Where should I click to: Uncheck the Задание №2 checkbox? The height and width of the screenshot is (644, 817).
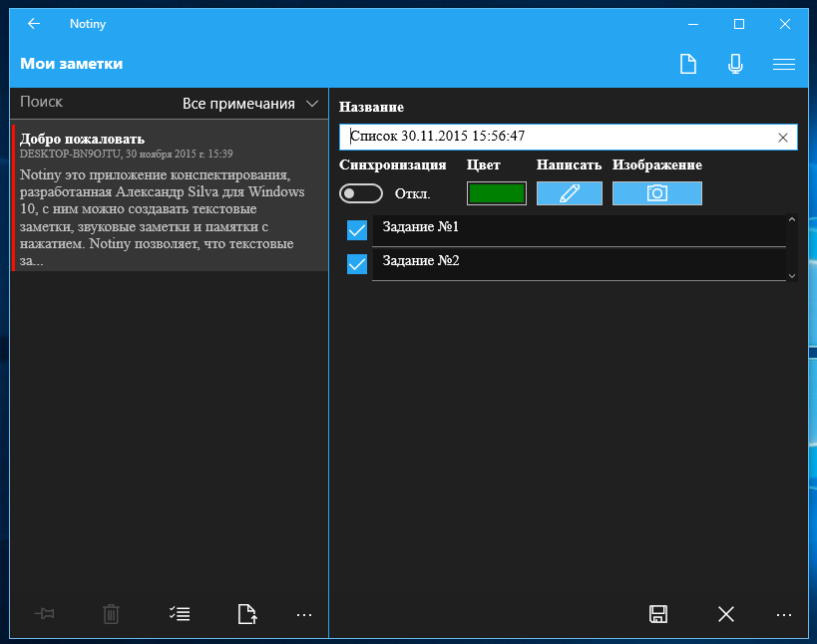click(x=357, y=264)
